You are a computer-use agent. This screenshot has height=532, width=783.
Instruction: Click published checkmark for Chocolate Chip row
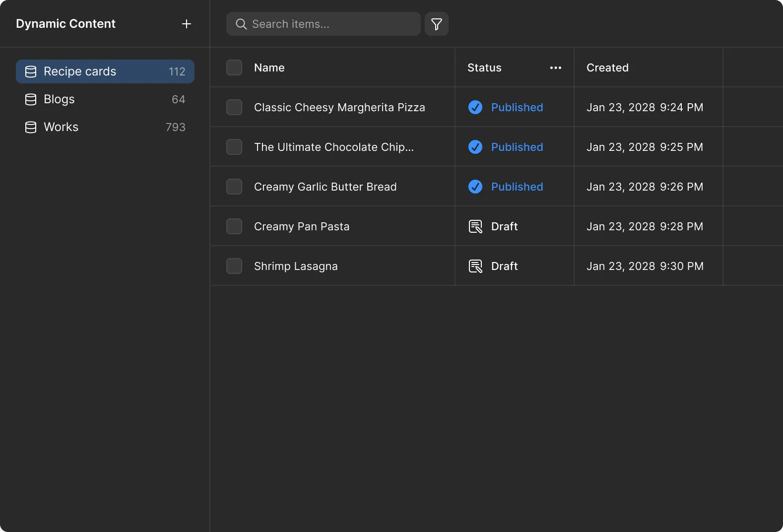475,147
